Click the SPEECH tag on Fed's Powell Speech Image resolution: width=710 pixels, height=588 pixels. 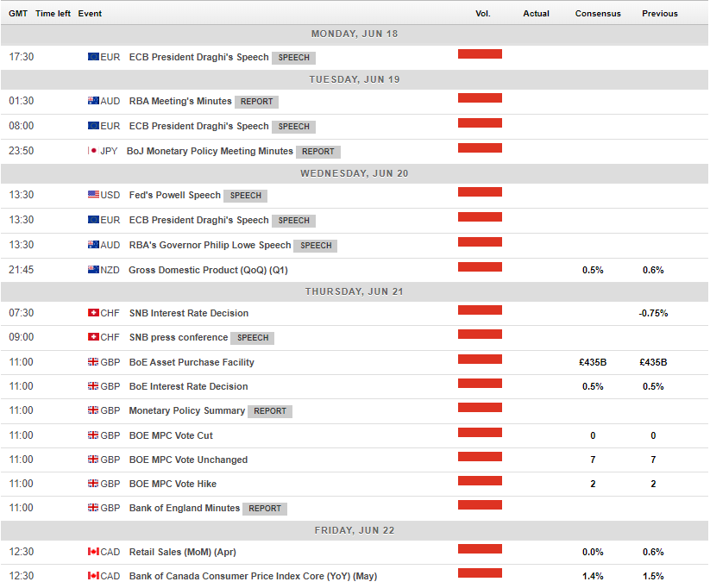click(x=245, y=196)
